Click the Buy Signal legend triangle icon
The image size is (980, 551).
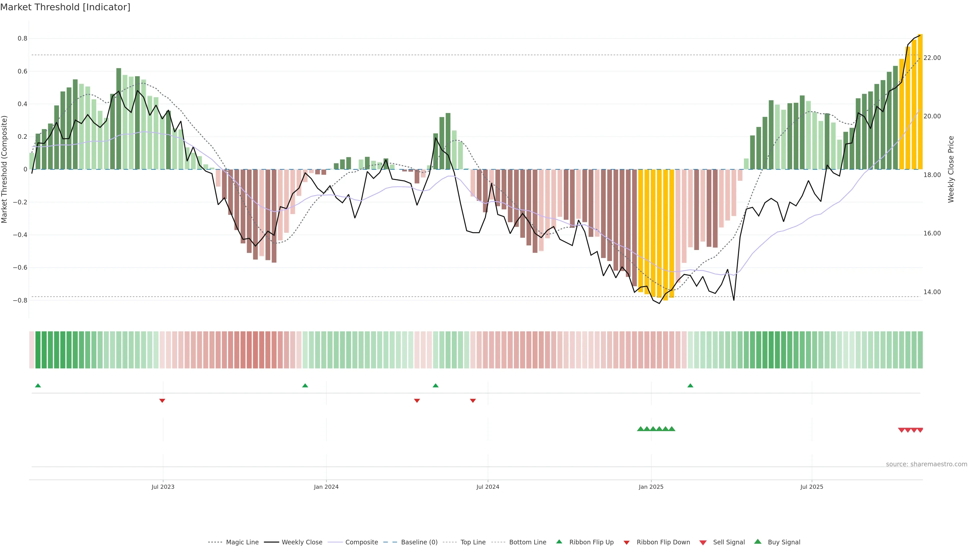pos(757,542)
